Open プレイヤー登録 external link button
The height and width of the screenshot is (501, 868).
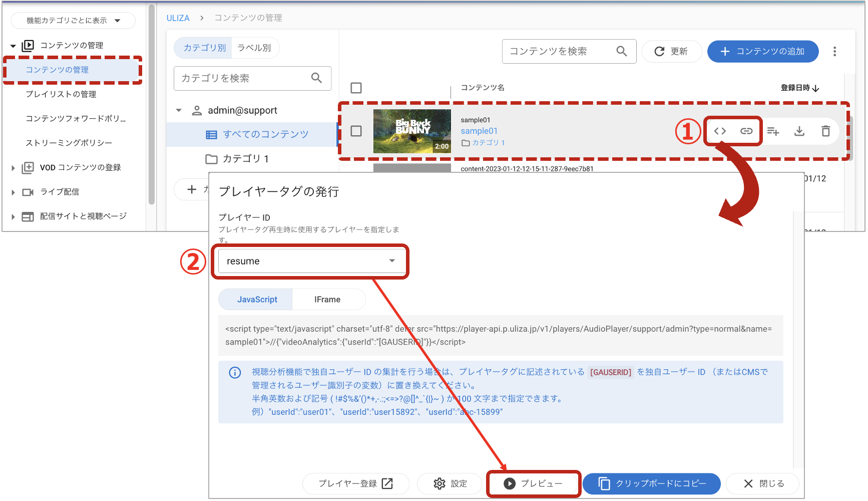[356, 483]
